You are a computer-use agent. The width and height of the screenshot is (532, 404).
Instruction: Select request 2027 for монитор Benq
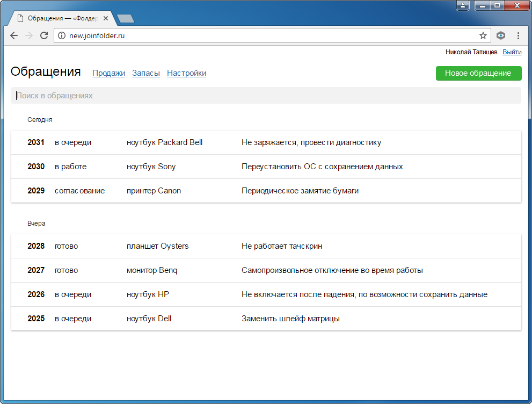[266, 270]
